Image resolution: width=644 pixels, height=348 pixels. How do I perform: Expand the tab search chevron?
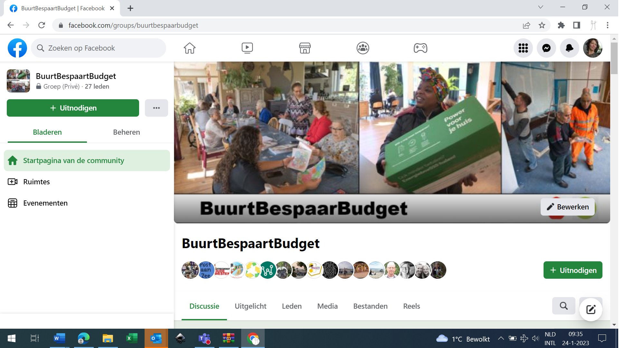click(541, 7)
